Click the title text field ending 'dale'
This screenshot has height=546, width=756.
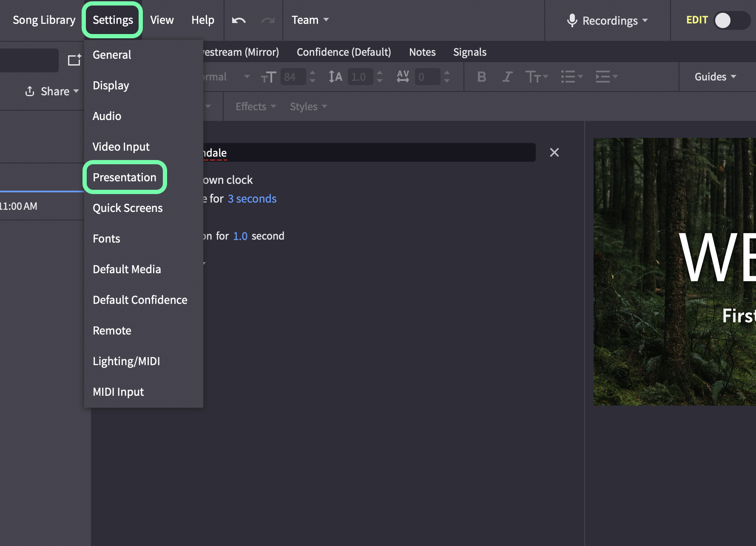pyautogui.click(x=369, y=152)
